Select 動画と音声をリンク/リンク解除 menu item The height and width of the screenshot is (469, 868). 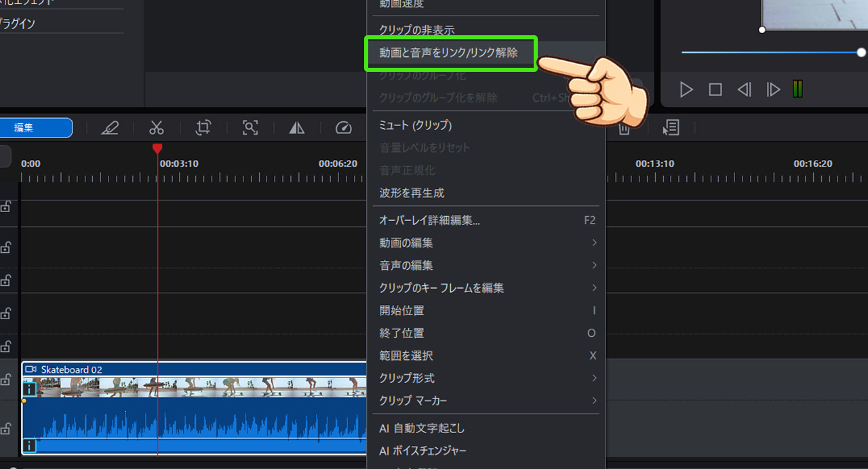pyautogui.click(x=450, y=53)
